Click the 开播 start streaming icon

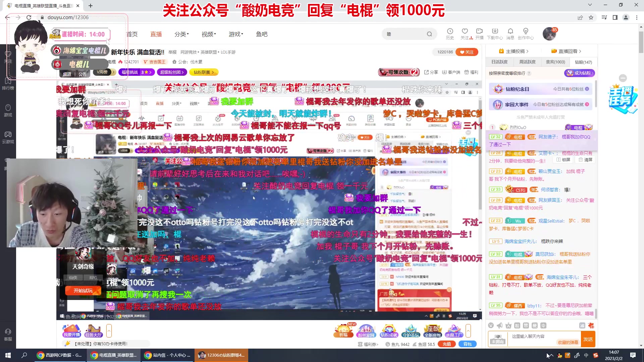coord(479,34)
